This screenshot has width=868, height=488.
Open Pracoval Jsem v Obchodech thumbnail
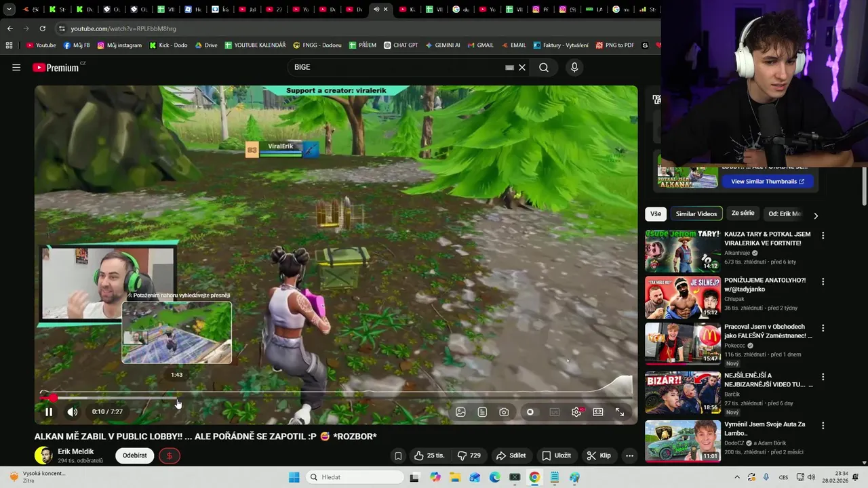(683, 343)
